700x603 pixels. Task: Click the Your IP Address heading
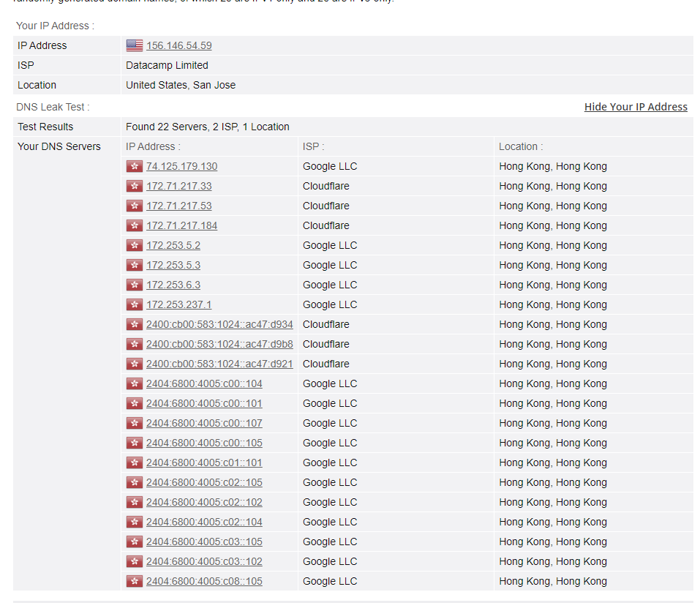[55, 26]
